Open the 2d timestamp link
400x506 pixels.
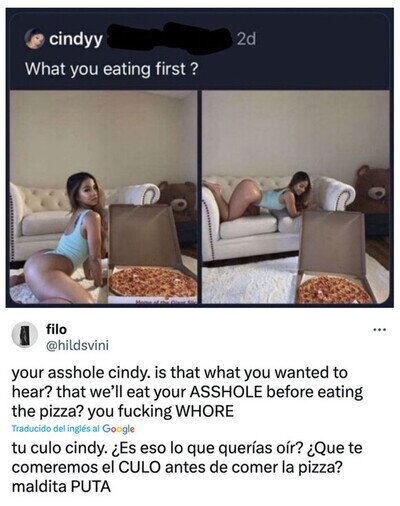coord(246,39)
